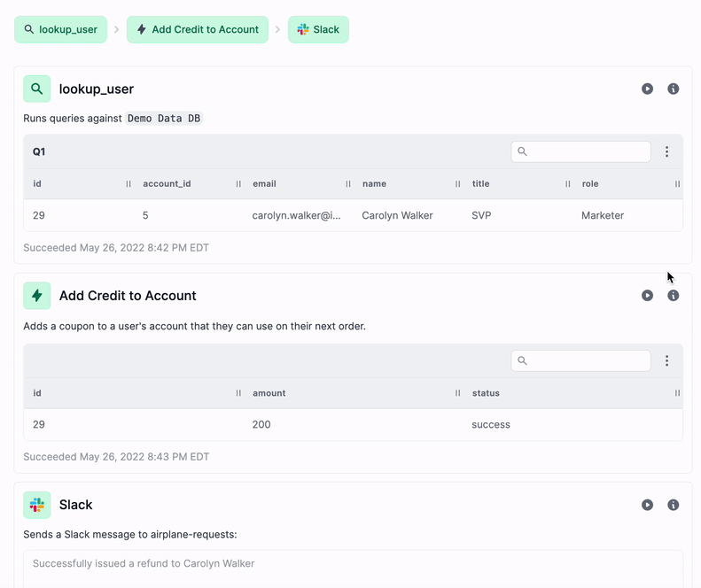The width and height of the screenshot is (701, 588).
Task: Click the email column header in Q1
Action: pyautogui.click(x=264, y=183)
